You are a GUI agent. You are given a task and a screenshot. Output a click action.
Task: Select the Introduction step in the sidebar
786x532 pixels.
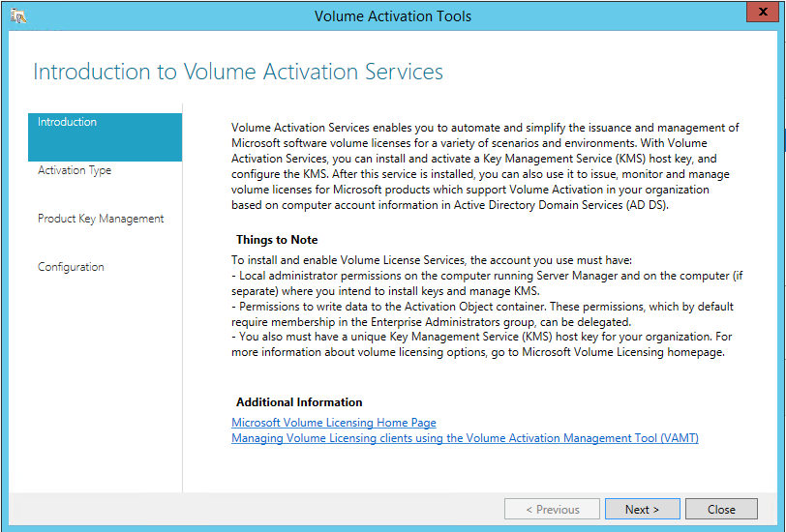(105, 136)
